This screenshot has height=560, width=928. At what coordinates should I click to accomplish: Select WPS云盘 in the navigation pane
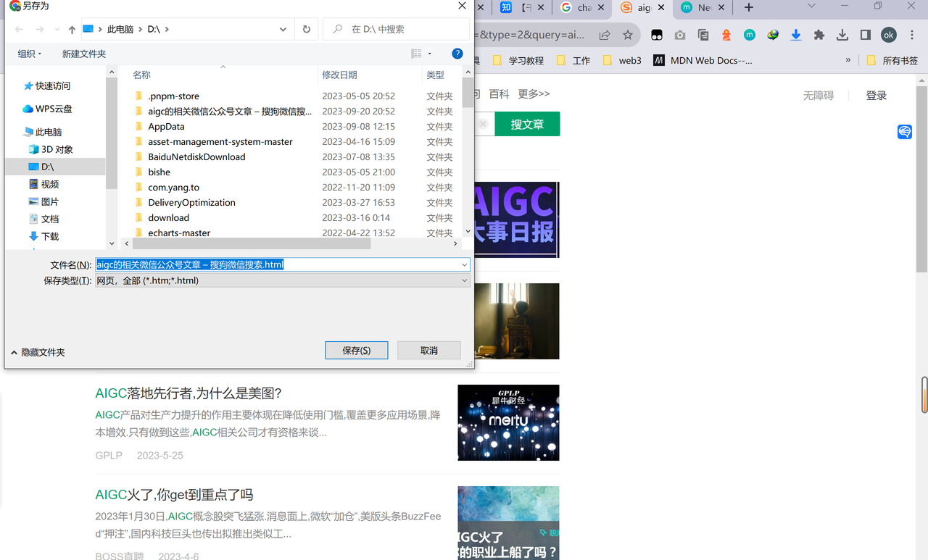tap(47, 109)
